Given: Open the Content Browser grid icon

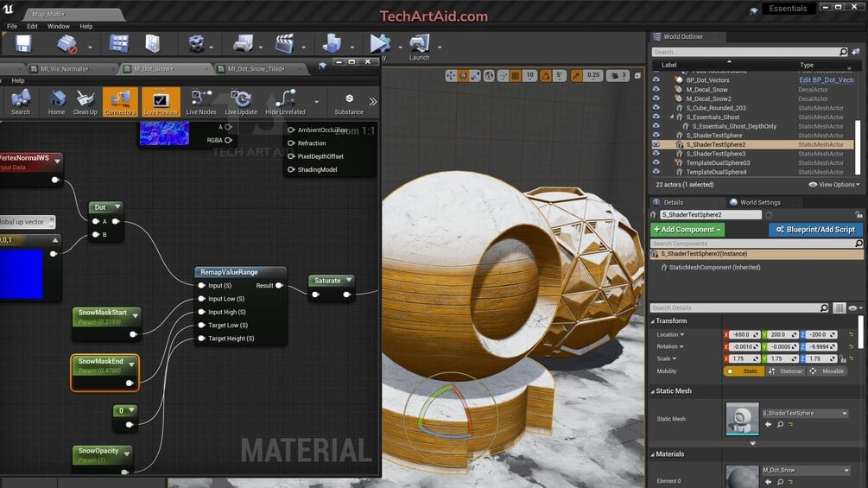Looking at the screenshot, I should (x=118, y=43).
